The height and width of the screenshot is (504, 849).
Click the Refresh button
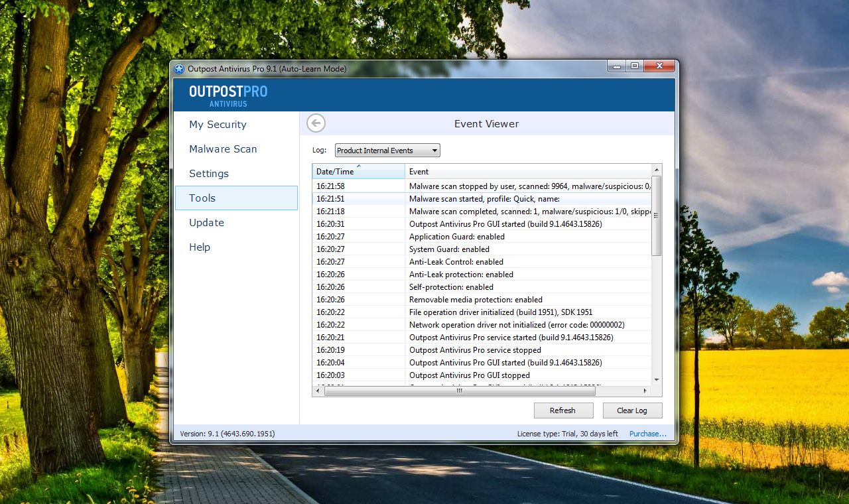[562, 410]
